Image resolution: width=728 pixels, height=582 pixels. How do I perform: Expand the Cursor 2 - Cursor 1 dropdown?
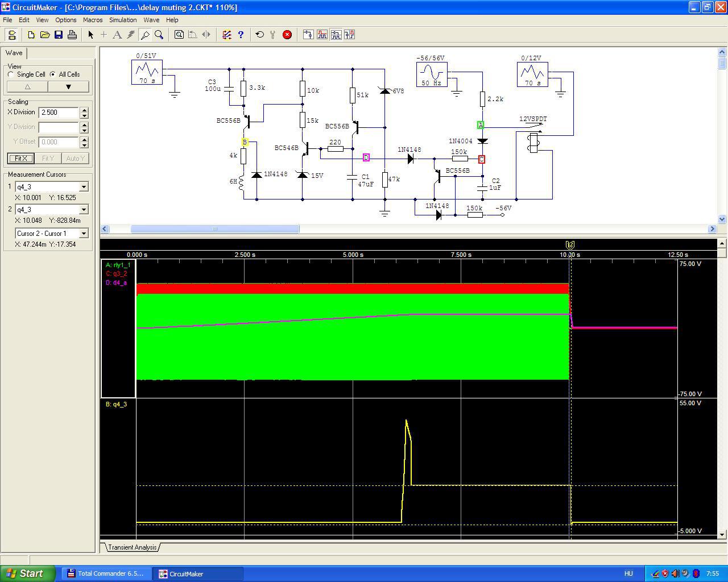84,234
